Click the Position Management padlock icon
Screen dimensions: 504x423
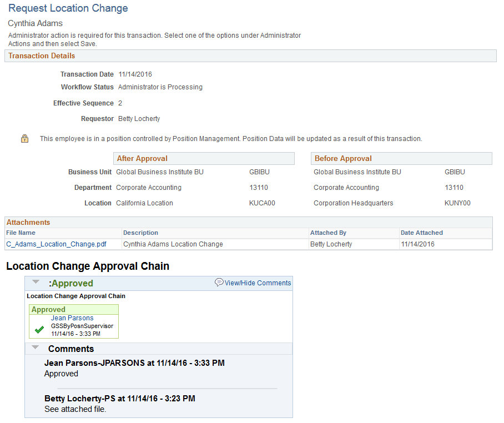(x=25, y=139)
